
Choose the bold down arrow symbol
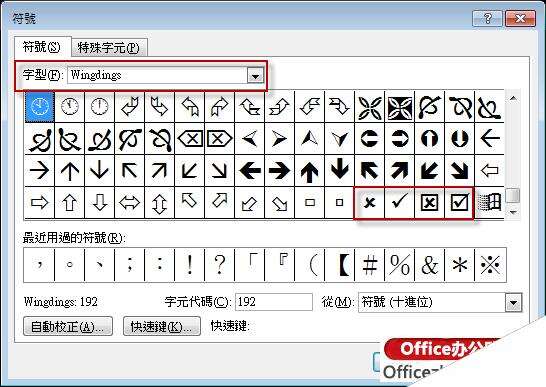pyautogui.click(x=340, y=171)
